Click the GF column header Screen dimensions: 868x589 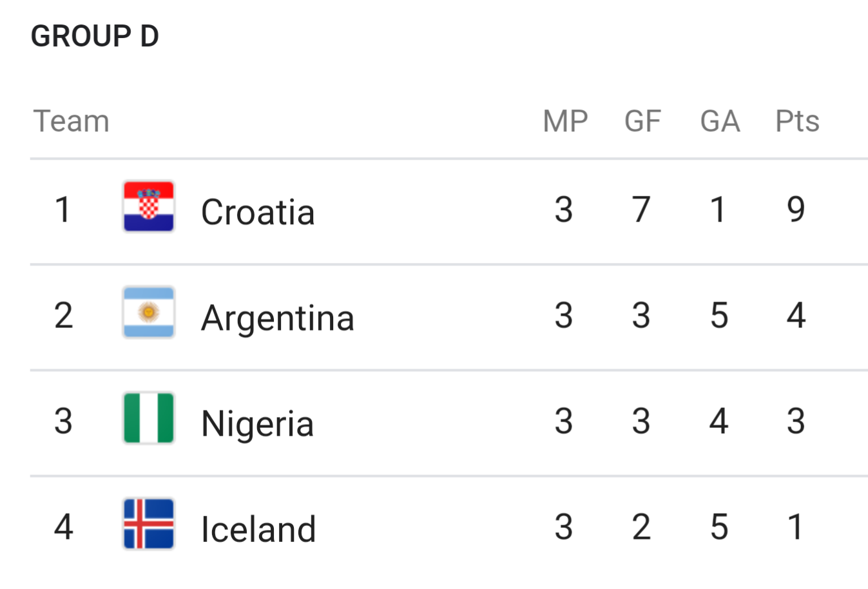(x=642, y=121)
